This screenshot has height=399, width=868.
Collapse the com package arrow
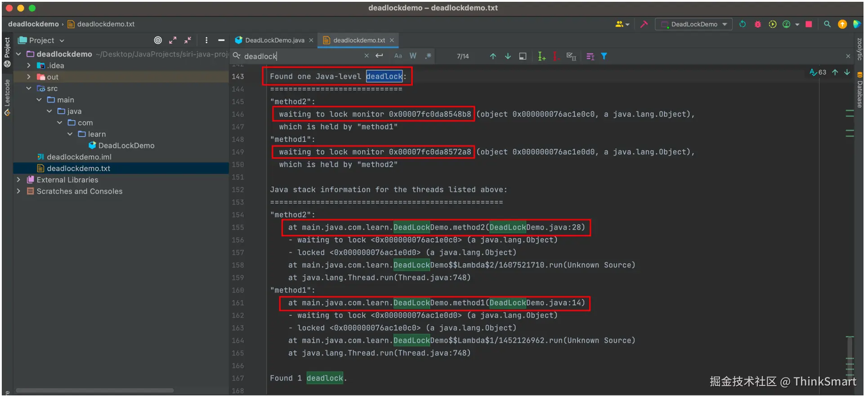60,123
